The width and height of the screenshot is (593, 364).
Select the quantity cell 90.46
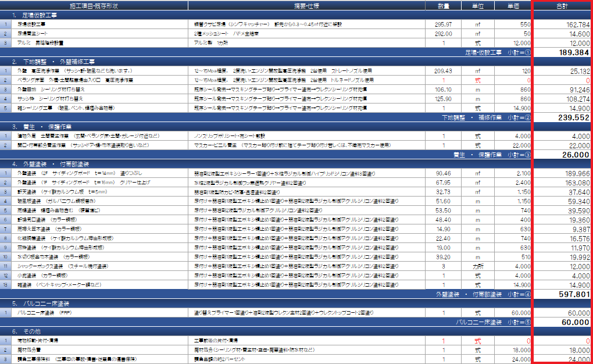click(443, 173)
